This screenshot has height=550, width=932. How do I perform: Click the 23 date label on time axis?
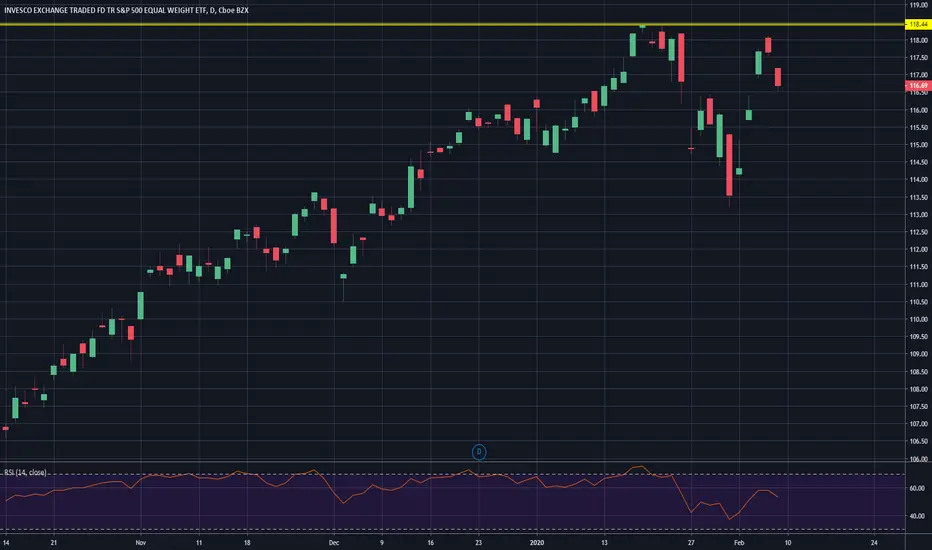pos(478,542)
